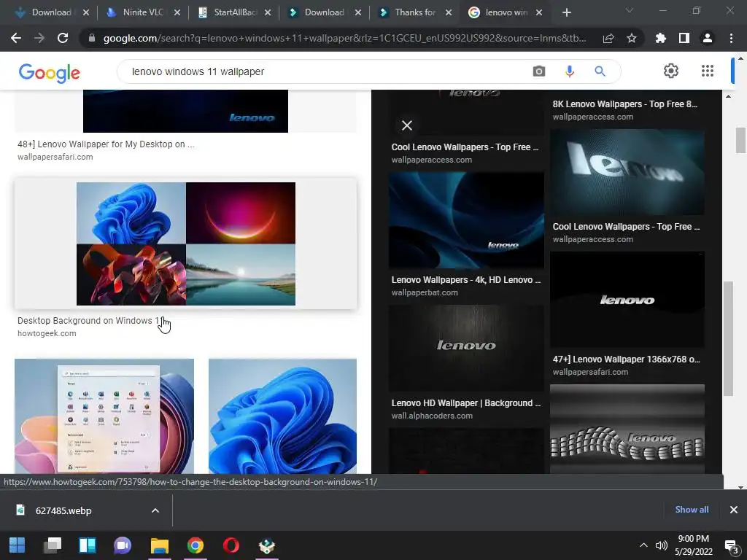Open 47+] Lenovo Wallpaper 1366x768 link
The width and height of the screenshot is (747, 560).
pyautogui.click(x=626, y=359)
